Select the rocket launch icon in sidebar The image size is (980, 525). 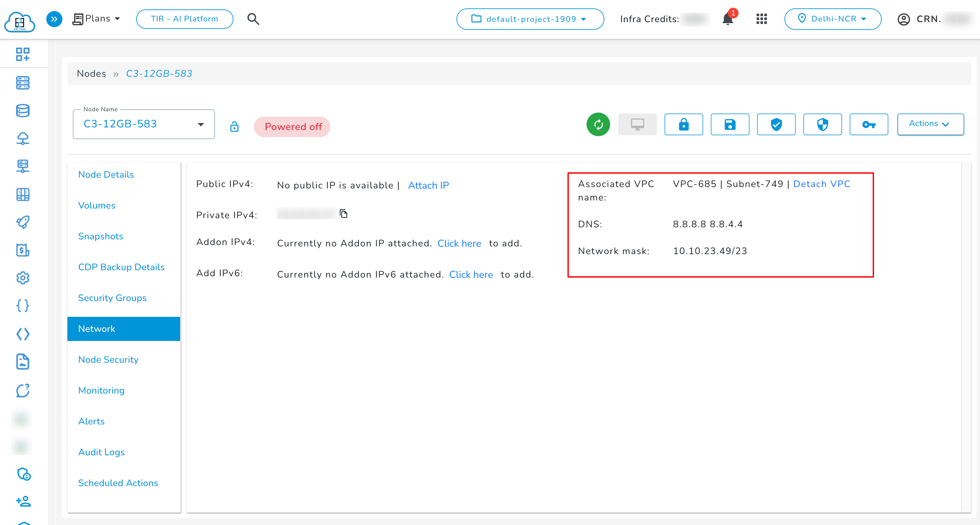[22, 222]
